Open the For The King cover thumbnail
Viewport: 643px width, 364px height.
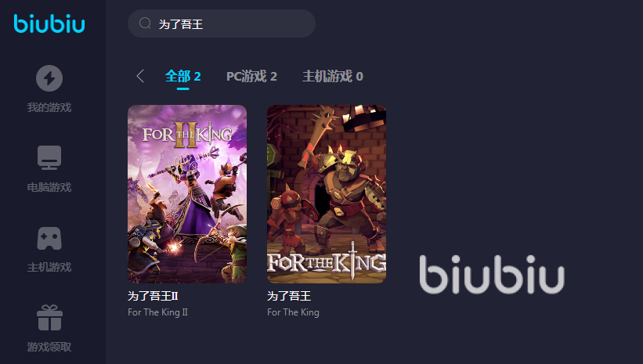tap(327, 194)
